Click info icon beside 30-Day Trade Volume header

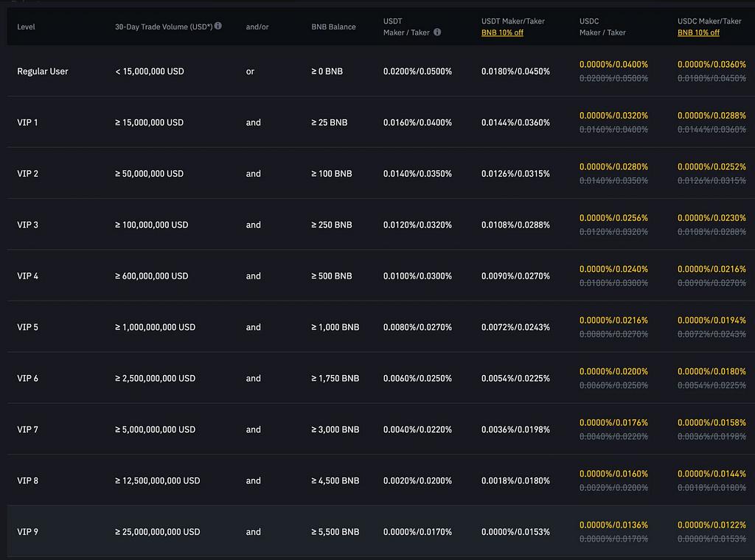(x=218, y=26)
